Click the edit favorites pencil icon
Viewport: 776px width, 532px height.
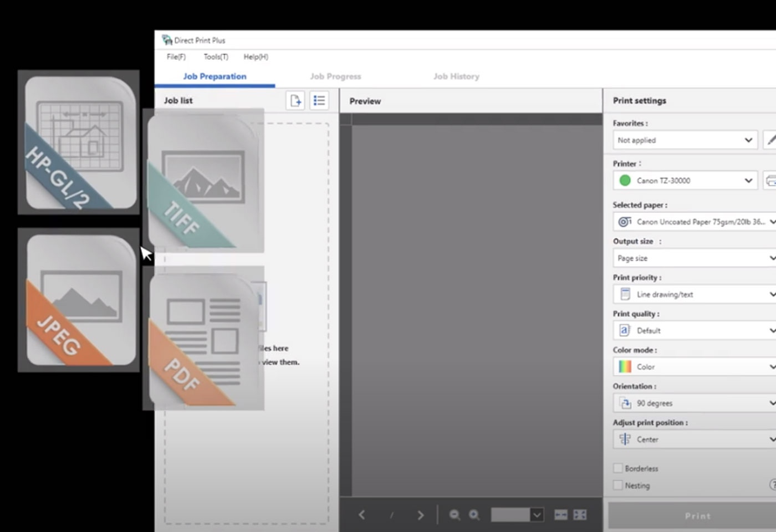point(770,140)
